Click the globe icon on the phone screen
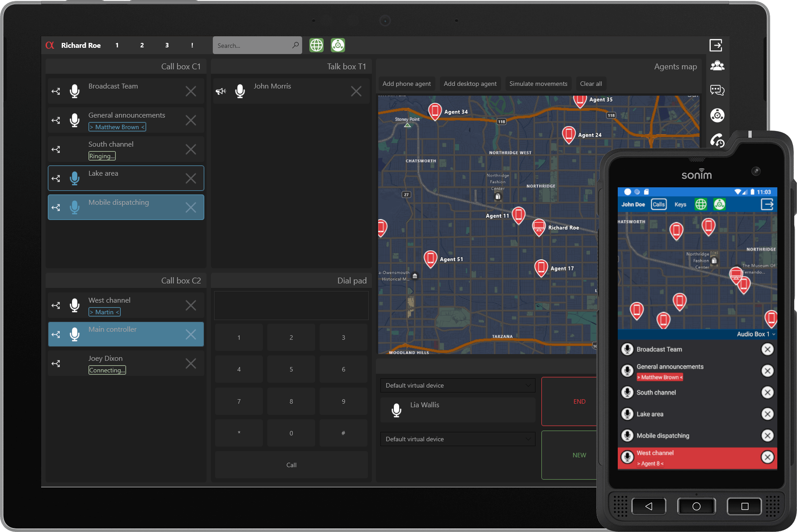Image resolution: width=797 pixels, height=532 pixels. [x=701, y=204]
